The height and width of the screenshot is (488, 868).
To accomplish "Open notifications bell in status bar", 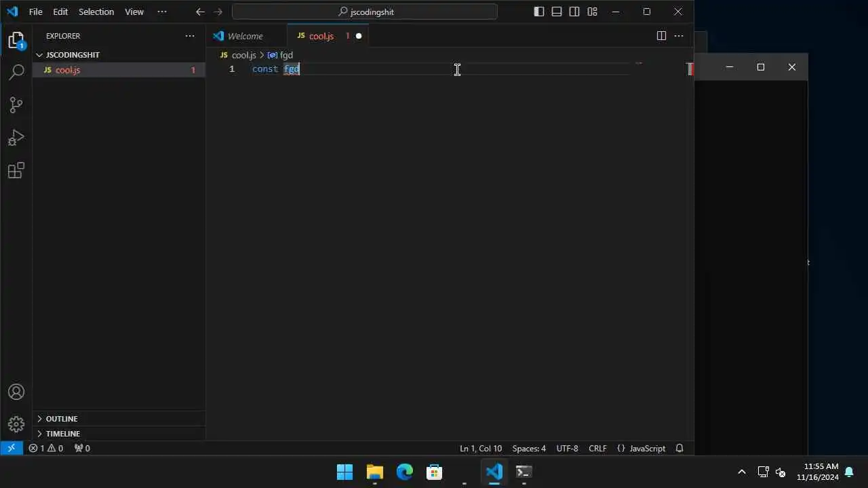I will point(679,448).
